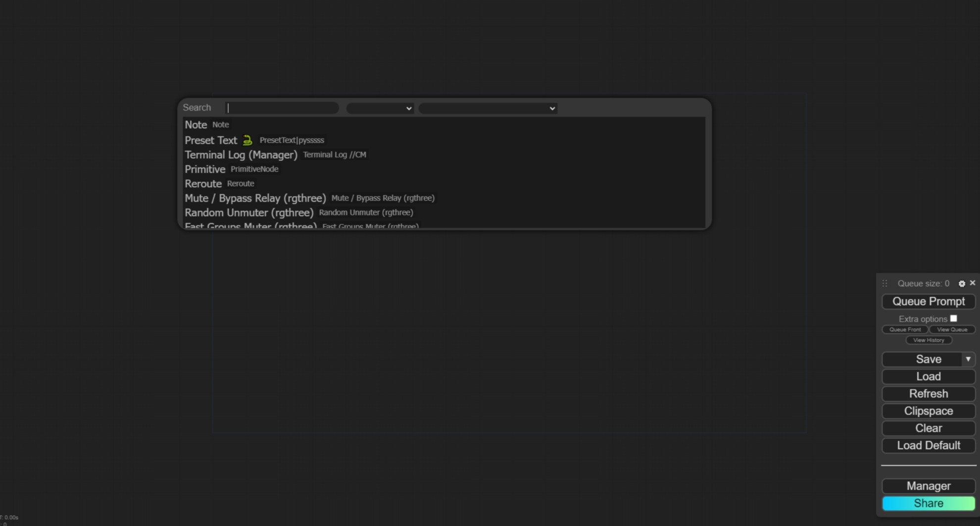Choose Random Unmuter (rgthree) entry
This screenshot has height=526, width=980.
coord(249,212)
